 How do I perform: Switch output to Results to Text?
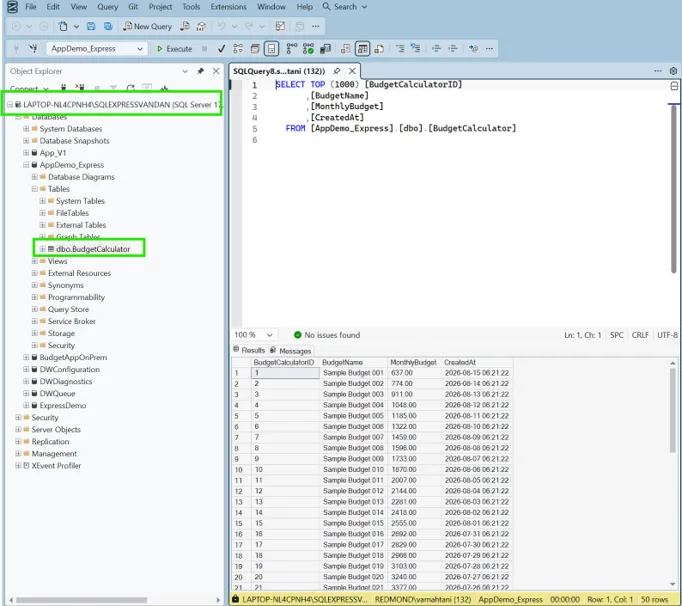pos(345,48)
